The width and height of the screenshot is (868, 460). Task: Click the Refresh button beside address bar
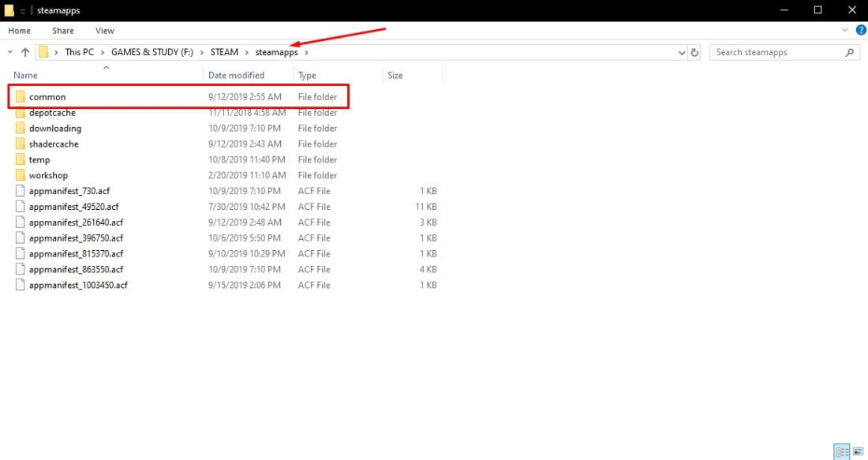tap(694, 53)
